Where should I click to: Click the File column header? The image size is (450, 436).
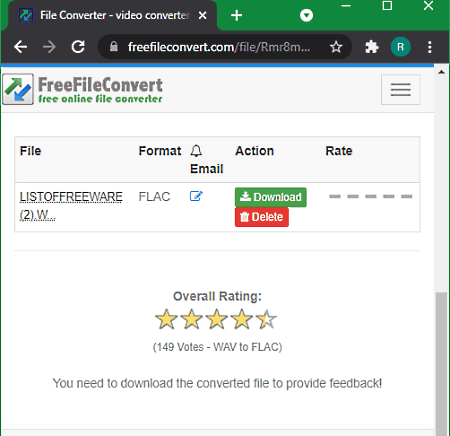click(x=30, y=151)
